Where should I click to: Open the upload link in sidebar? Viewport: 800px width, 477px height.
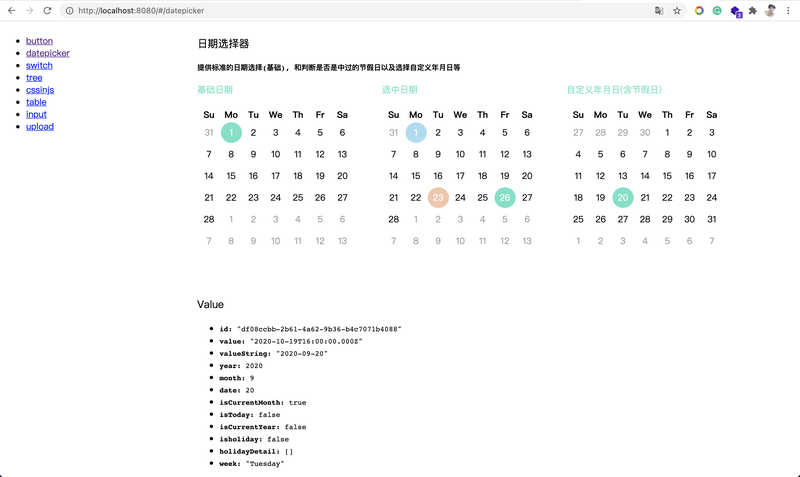pyautogui.click(x=40, y=127)
